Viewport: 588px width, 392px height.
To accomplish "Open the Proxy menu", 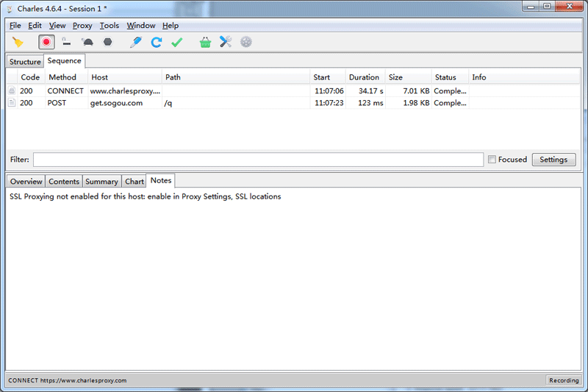I will click(82, 26).
